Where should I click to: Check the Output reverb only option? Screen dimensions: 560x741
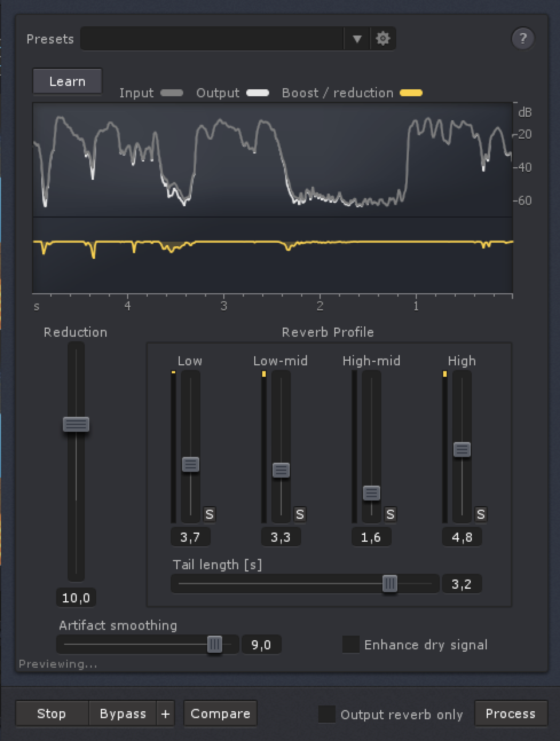tap(328, 714)
